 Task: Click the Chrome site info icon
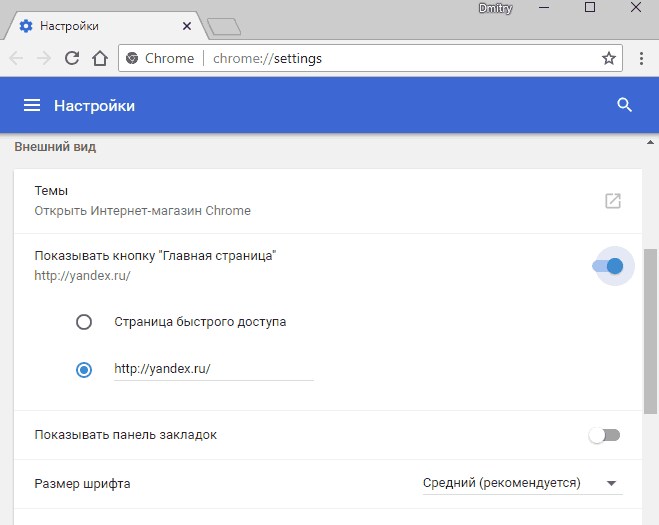[132, 58]
